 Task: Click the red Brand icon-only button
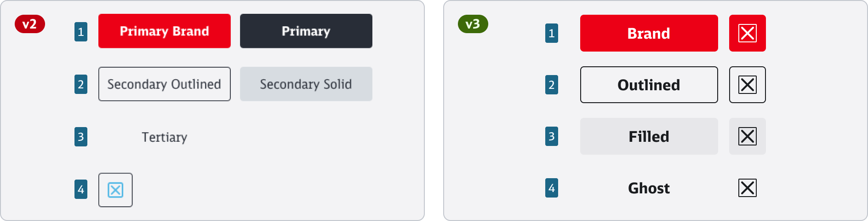click(747, 33)
